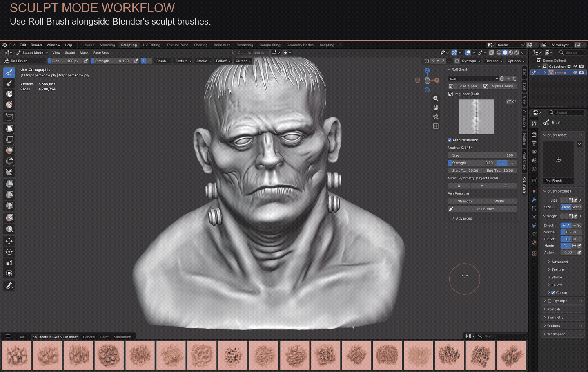Select the Brush tool in the left toolbar
The image size is (588, 372).
9,72
